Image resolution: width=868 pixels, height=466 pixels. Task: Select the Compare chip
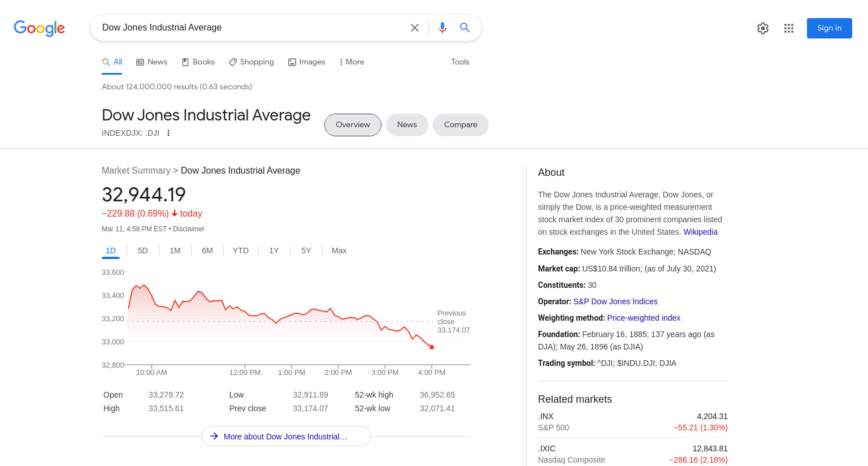461,125
